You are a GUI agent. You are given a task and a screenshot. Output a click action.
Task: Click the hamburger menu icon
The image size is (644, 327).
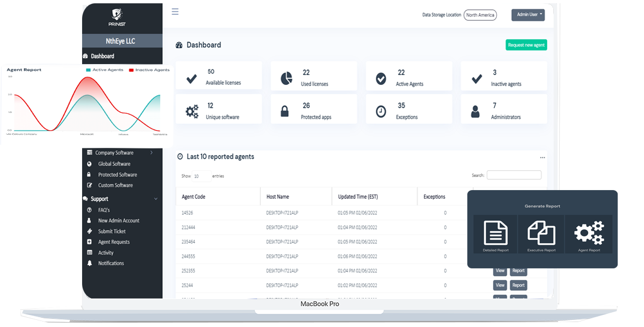[175, 12]
